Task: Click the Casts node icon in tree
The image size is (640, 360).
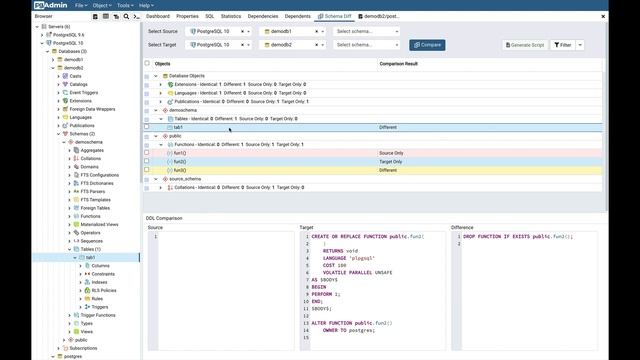Action: tap(65, 76)
